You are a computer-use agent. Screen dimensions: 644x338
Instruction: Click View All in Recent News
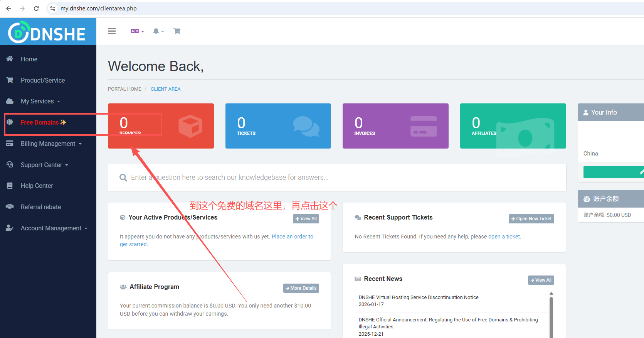(541, 280)
